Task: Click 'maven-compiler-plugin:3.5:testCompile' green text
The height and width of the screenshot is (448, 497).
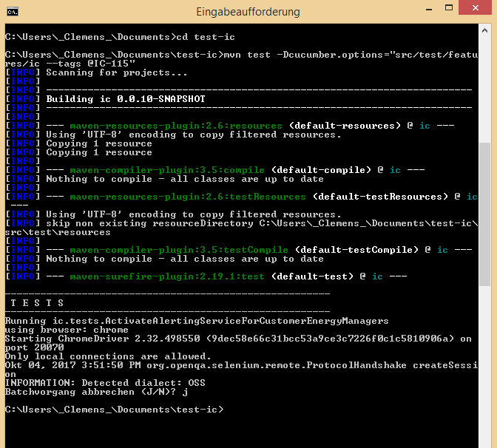Action: tap(179, 250)
